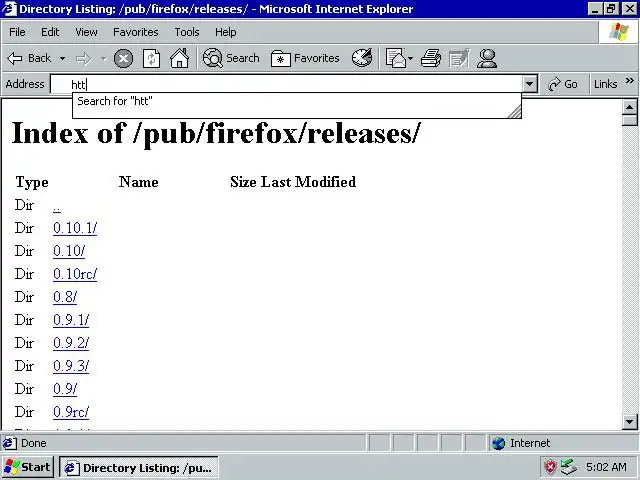Click the IE page icon in status bar
This screenshot has height=480, width=640.
(10, 443)
